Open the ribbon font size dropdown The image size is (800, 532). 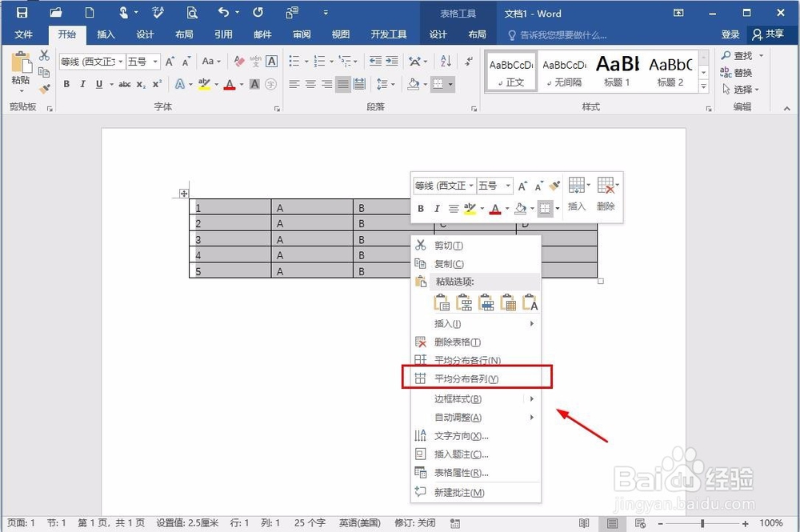tap(155, 62)
